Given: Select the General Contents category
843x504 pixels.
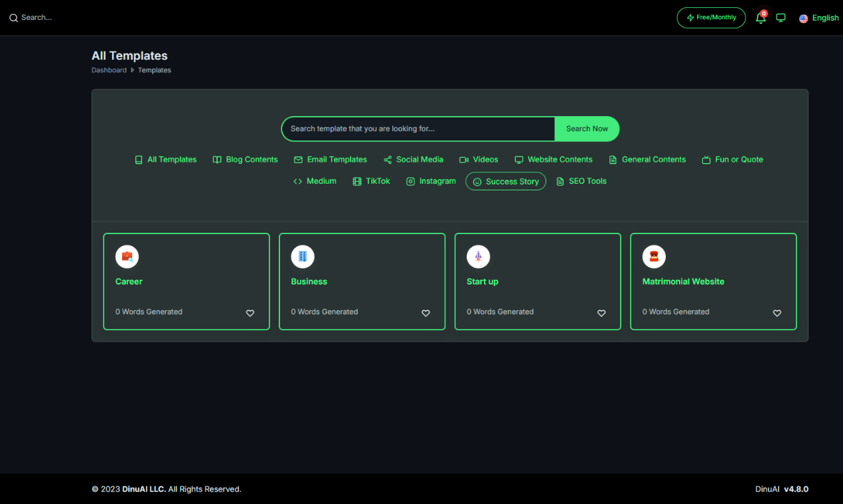Looking at the screenshot, I should click(x=647, y=160).
